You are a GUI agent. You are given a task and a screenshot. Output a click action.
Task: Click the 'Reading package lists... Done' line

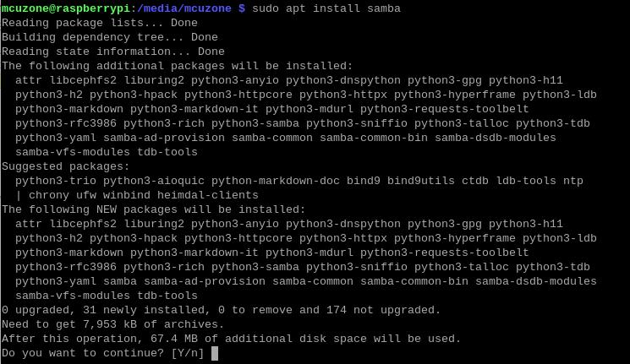(100, 23)
